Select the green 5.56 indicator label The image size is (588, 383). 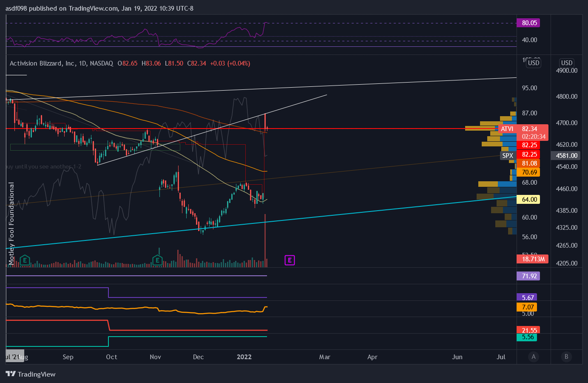(x=528, y=337)
